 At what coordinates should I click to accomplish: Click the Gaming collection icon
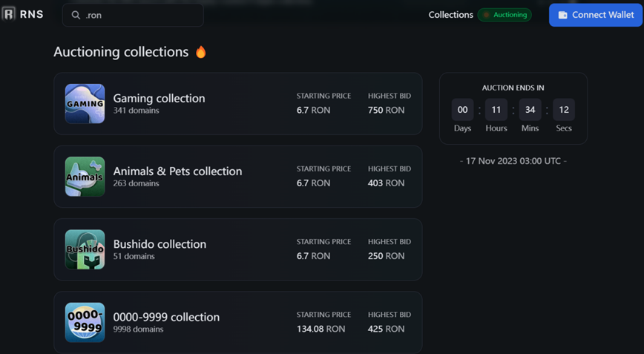coord(85,103)
